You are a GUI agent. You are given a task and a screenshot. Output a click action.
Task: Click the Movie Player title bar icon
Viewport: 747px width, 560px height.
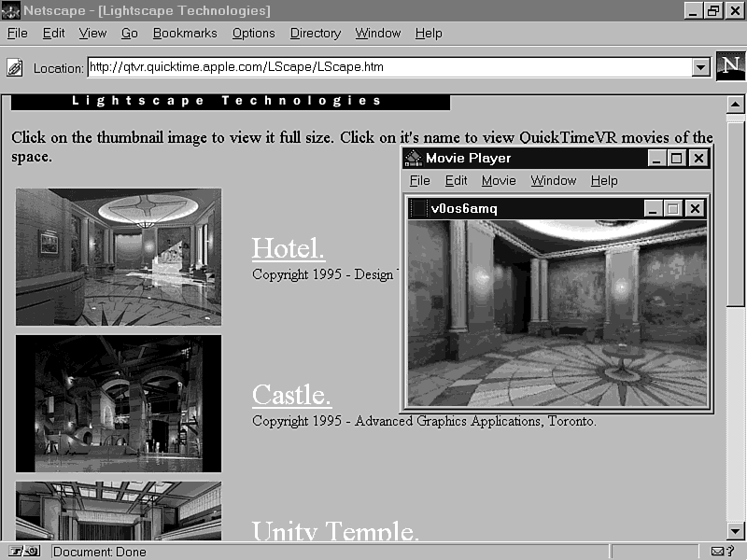(x=414, y=159)
